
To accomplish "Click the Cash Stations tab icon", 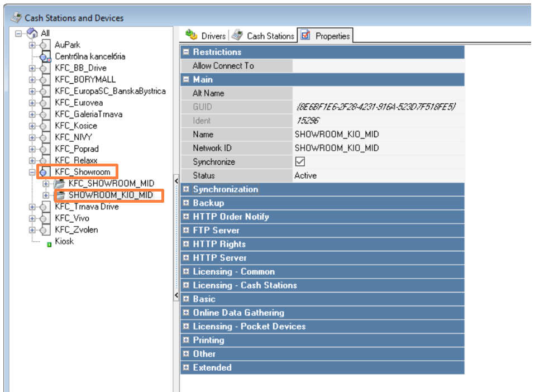I will click(237, 35).
